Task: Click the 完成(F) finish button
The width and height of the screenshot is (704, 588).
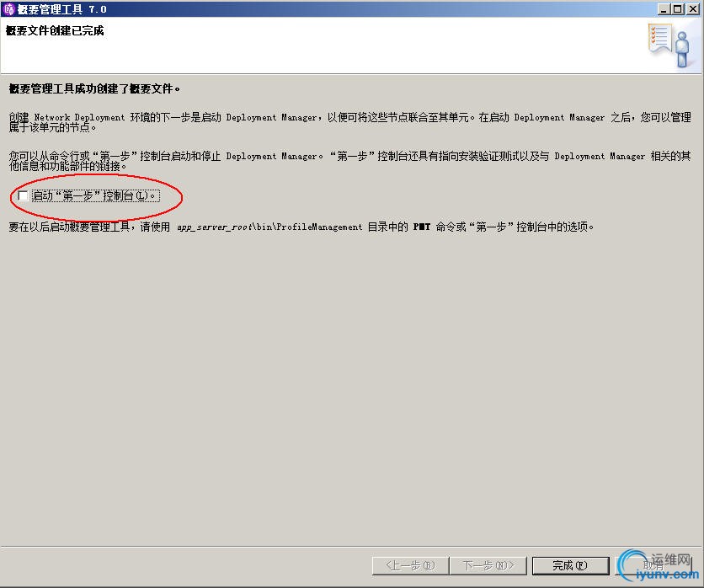Action: [x=570, y=565]
